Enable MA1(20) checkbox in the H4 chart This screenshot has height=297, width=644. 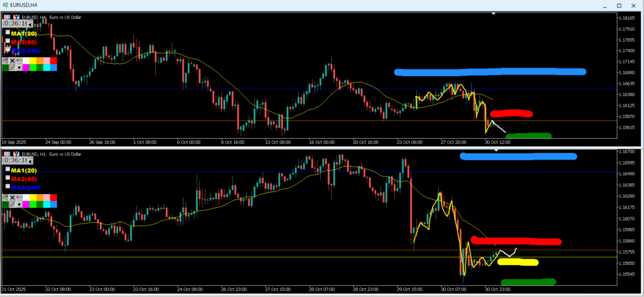8,33
